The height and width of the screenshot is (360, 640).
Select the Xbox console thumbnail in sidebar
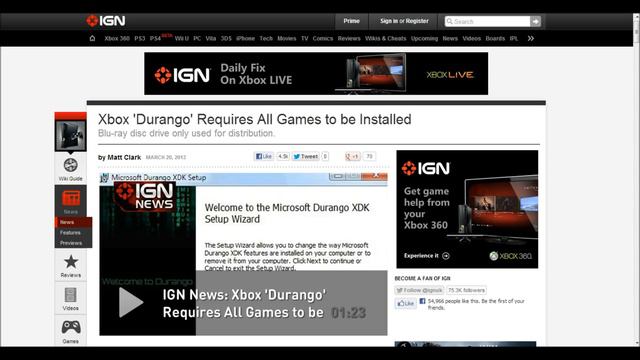pyautogui.click(x=71, y=136)
